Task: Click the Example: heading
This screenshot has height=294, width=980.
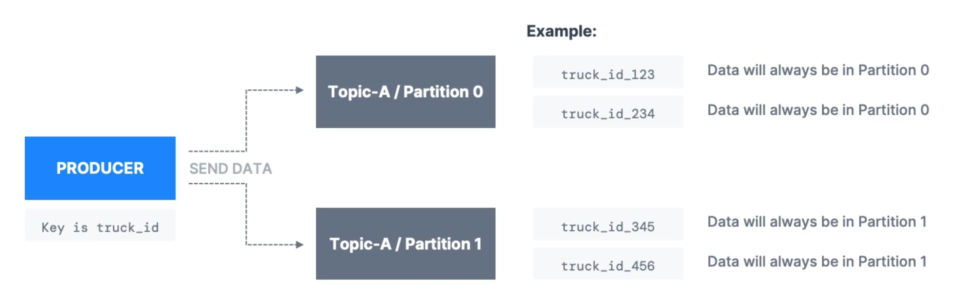Action: pos(561,31)
